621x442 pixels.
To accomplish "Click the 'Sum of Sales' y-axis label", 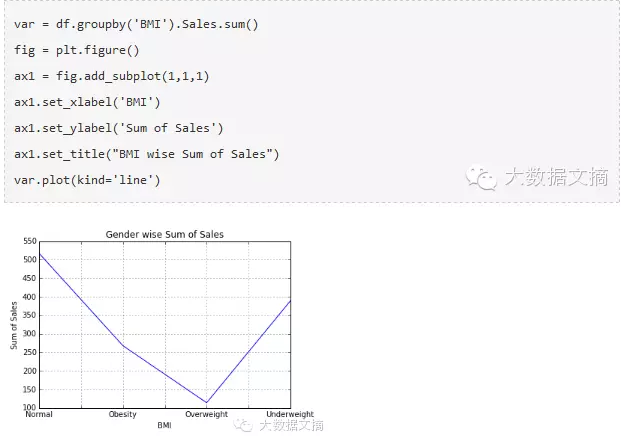I will coord(14,325).
